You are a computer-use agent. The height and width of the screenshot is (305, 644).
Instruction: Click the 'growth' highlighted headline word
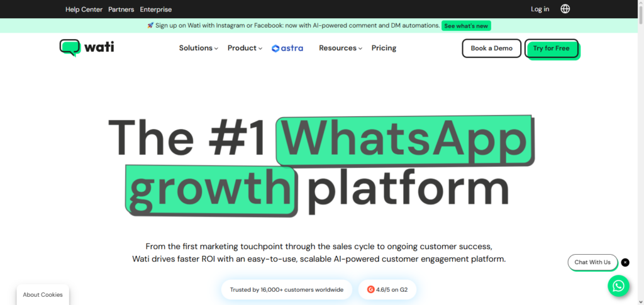coord(211,191)
